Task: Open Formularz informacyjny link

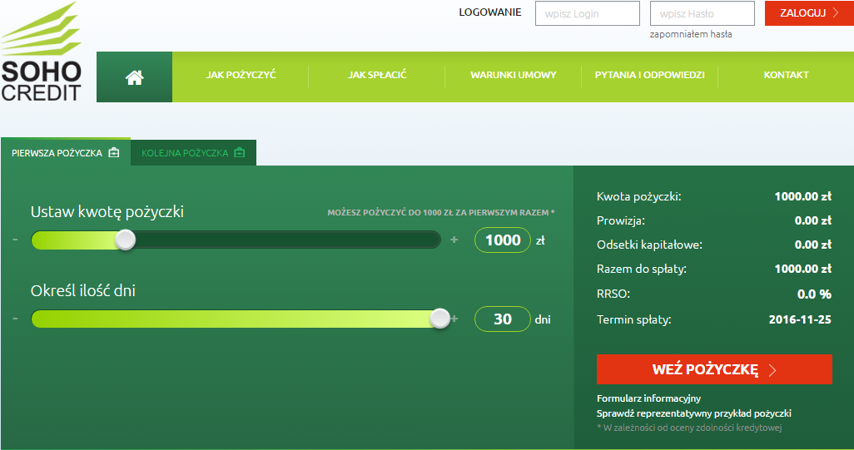Action: point(648,399)
